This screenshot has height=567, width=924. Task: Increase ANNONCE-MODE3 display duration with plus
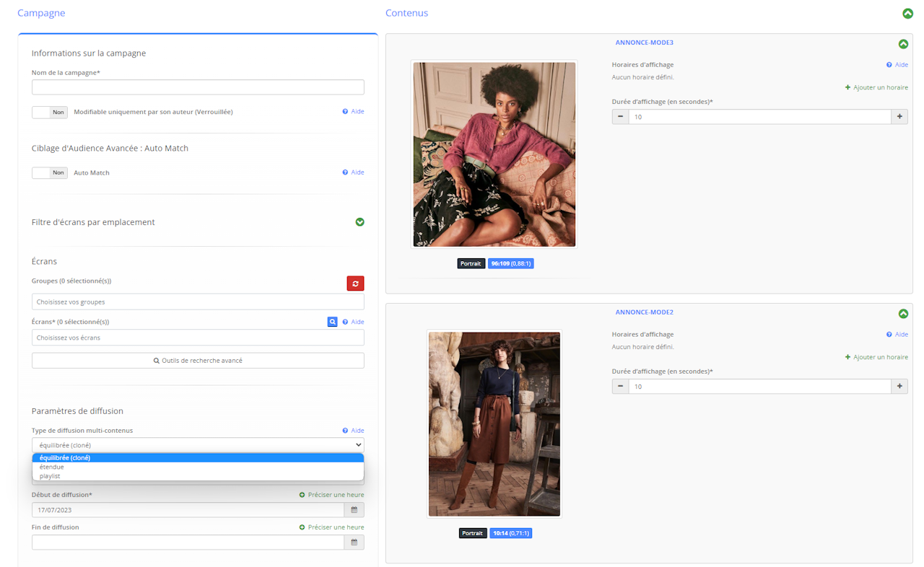899,117
